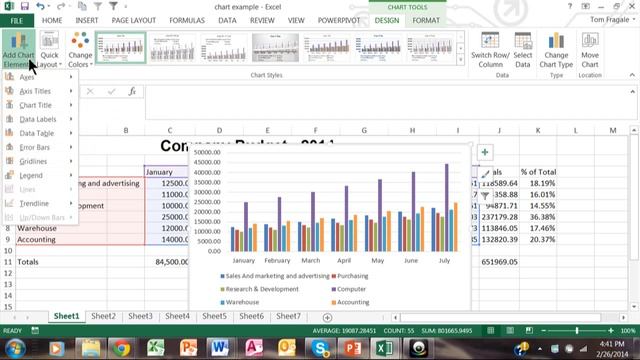Click the Move Chart button
This screenshot has width=640, height=360.
590,50
